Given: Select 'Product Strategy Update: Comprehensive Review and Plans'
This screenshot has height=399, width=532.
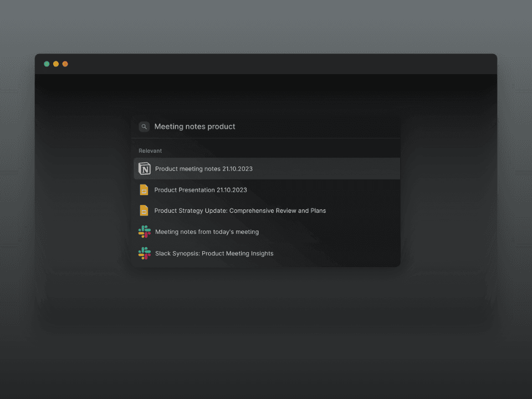Looking at the screenshot, I should tap(240, 211).
